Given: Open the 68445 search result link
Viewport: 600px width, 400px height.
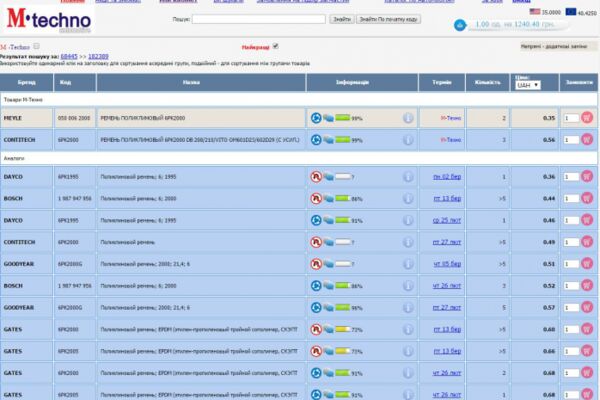Looking at the screenshot, I should [69, 56].
